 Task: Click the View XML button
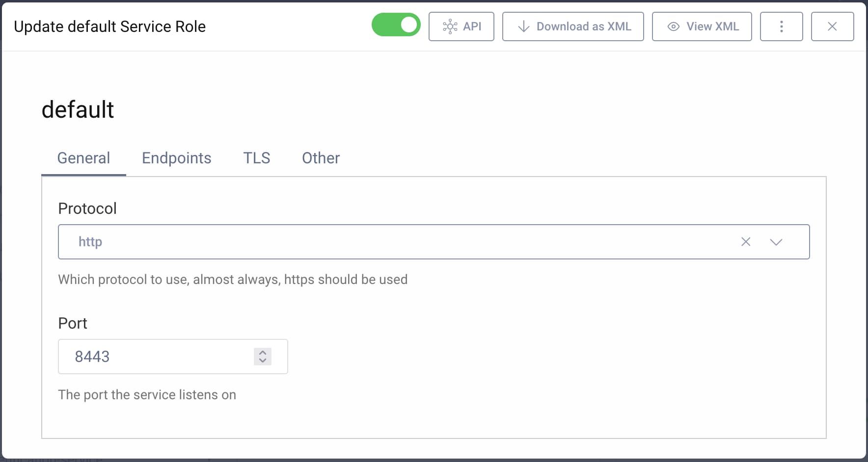point(702,26)
